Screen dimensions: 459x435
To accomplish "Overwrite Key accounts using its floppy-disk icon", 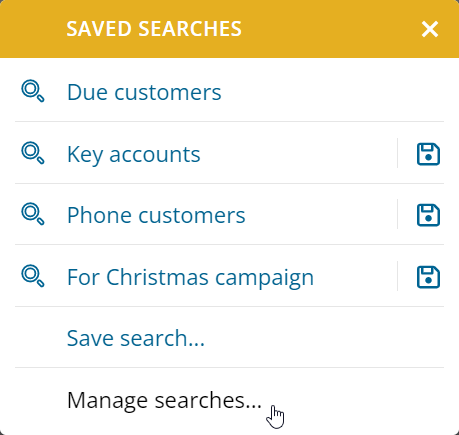I will point(428,154).
